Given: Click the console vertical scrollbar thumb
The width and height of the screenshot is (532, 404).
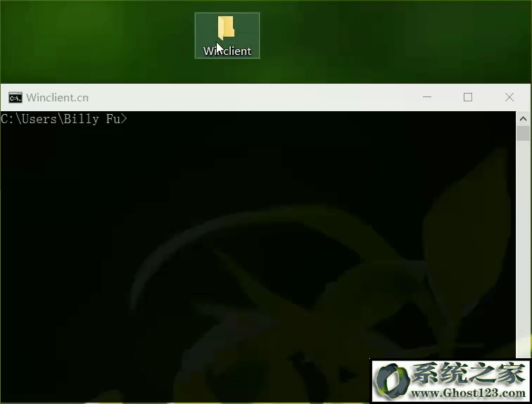Looking at the screenshot, I should tap(523, 133).
